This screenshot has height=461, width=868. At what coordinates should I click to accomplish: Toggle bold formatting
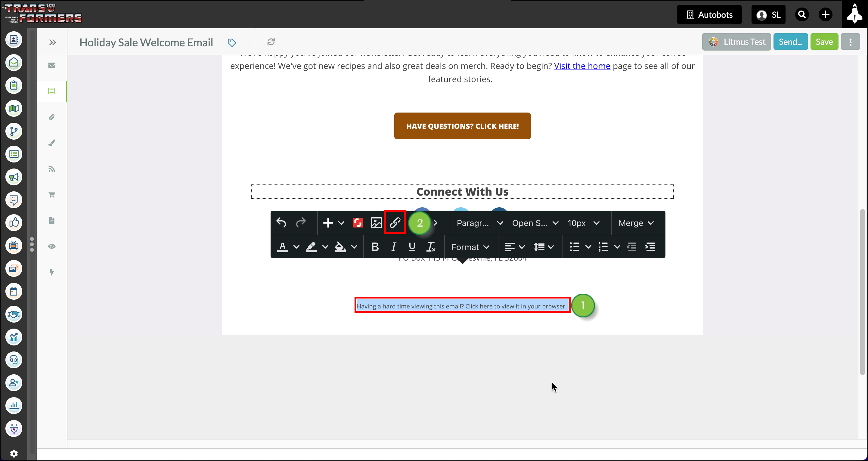tap(375, 247)
